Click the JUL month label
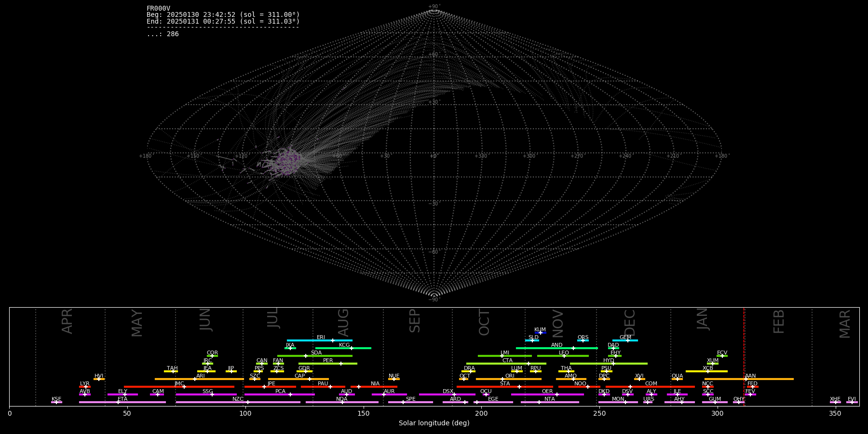868x434 pixels. tap(272, 319)
